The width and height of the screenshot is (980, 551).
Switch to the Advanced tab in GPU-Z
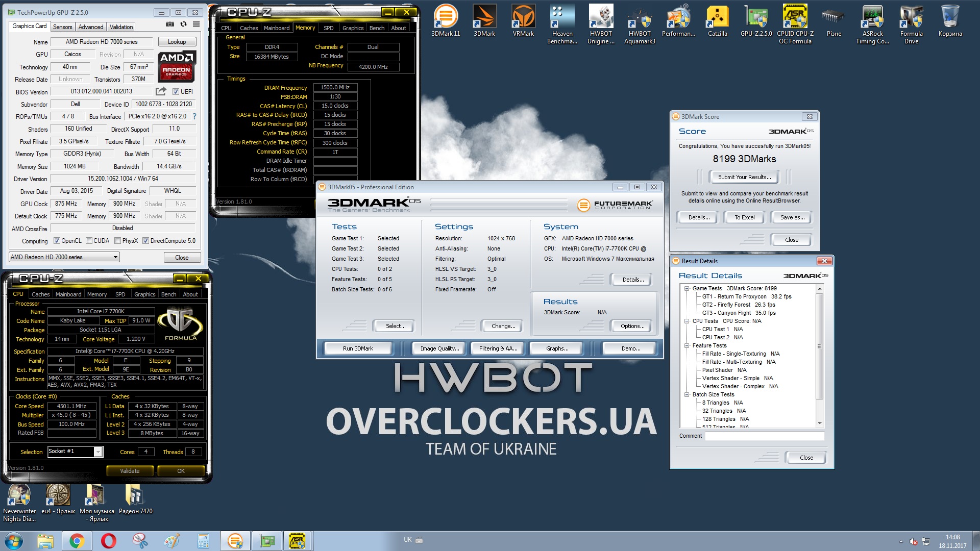(91, 27)
